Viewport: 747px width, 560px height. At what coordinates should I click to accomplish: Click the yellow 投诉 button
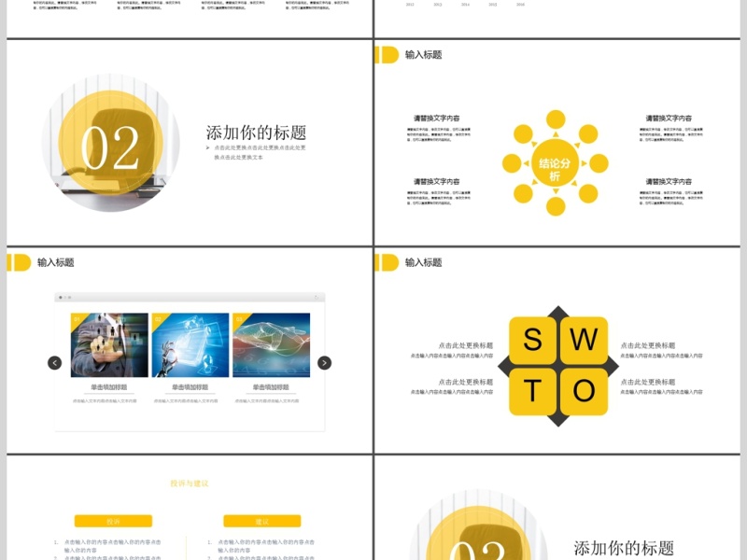point(113,521)
